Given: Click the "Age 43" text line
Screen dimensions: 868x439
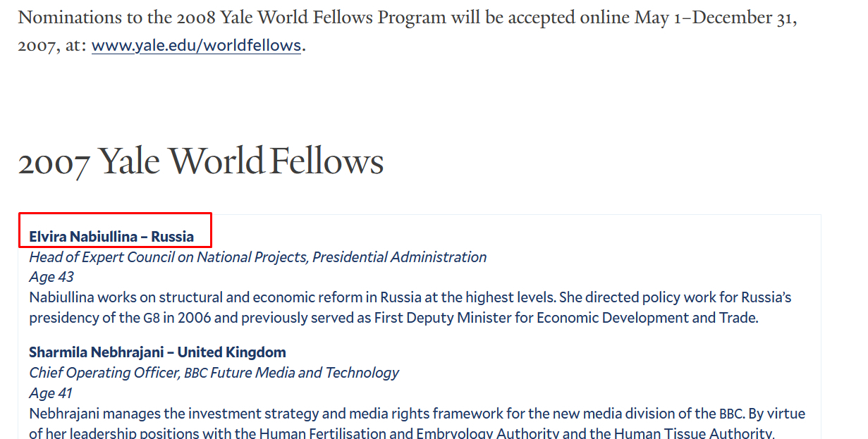Looking at the screenshot, I should 51,277.
